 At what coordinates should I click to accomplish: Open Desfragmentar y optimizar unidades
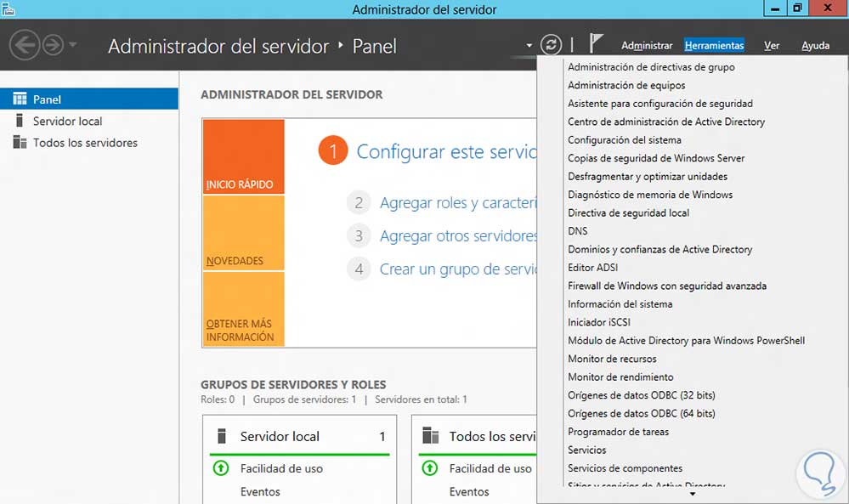point(648,177)
